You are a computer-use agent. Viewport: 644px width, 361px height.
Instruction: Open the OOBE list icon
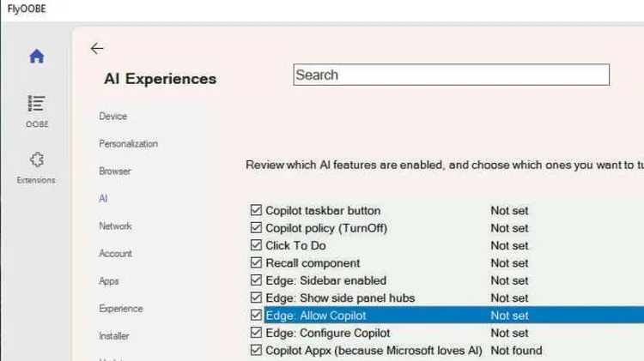36,105
